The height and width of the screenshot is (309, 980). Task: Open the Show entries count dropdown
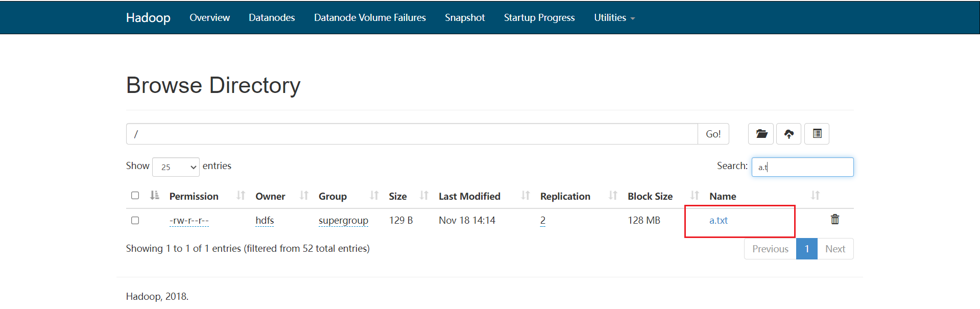coord(176,167)
